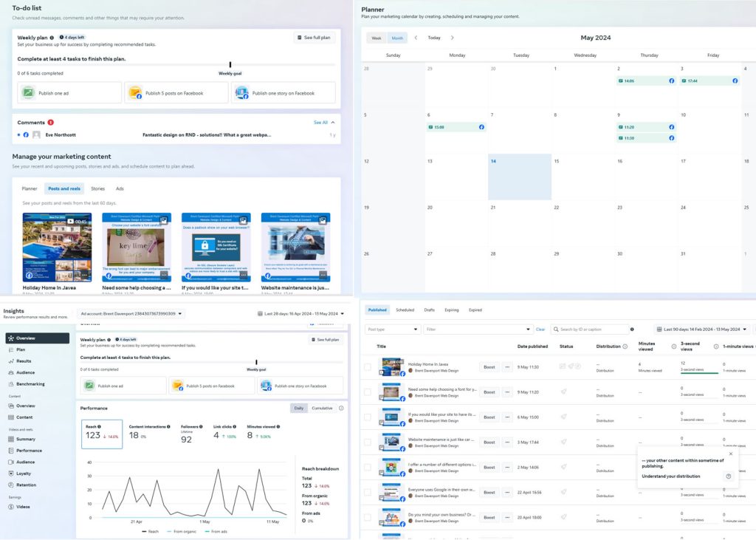Select checkbox for the 6 May 15:00 post
The image size is (756, 540).
click(x=368, y=416)
